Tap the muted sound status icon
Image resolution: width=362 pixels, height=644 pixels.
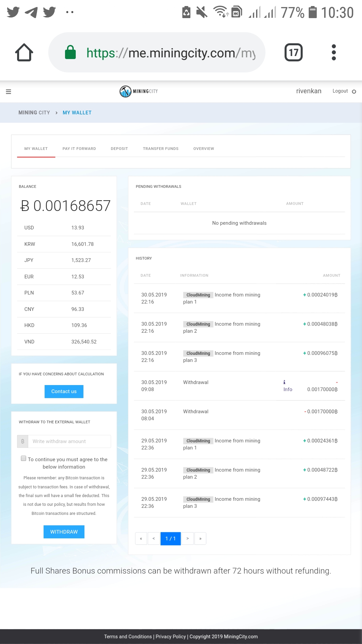click(x=202, y=12)
